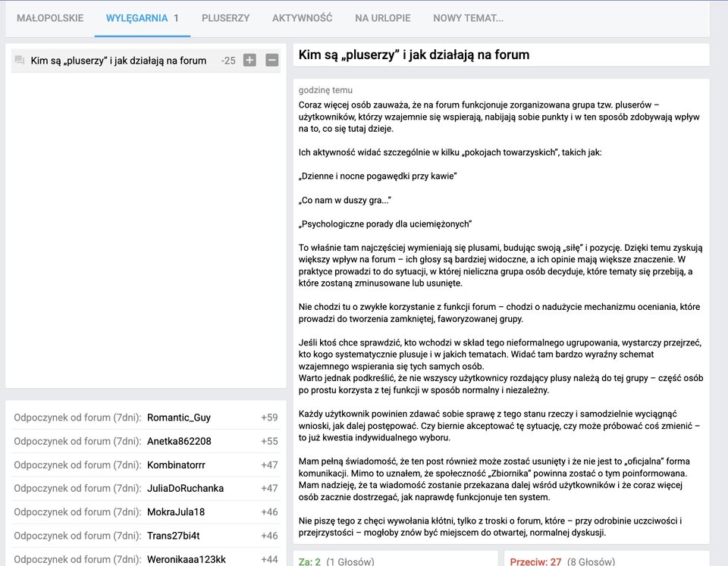
Task: Open topic Kim są „pluserzy” in list
Action: 118,61
